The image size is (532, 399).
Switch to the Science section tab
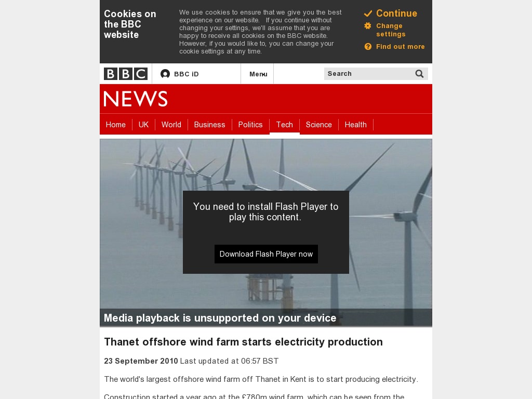[318, 125]
